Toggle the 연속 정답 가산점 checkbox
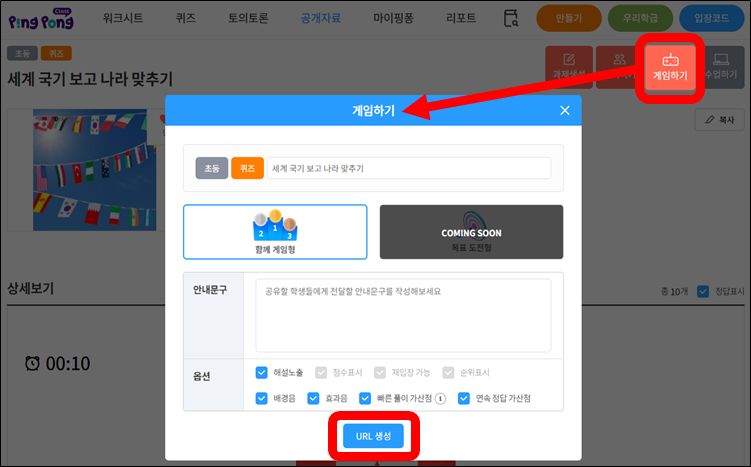Screen dimensions: 751x467 pos(464,398)
